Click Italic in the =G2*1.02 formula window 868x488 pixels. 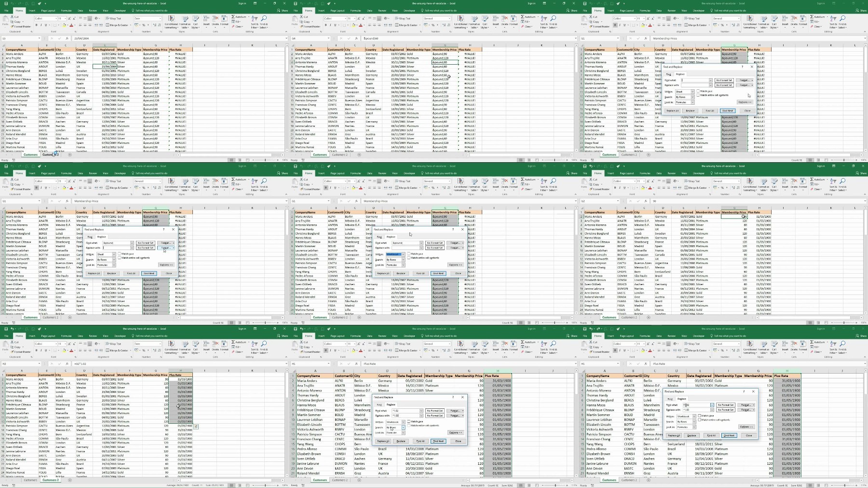pyautogui.click(x=41, y=350)
